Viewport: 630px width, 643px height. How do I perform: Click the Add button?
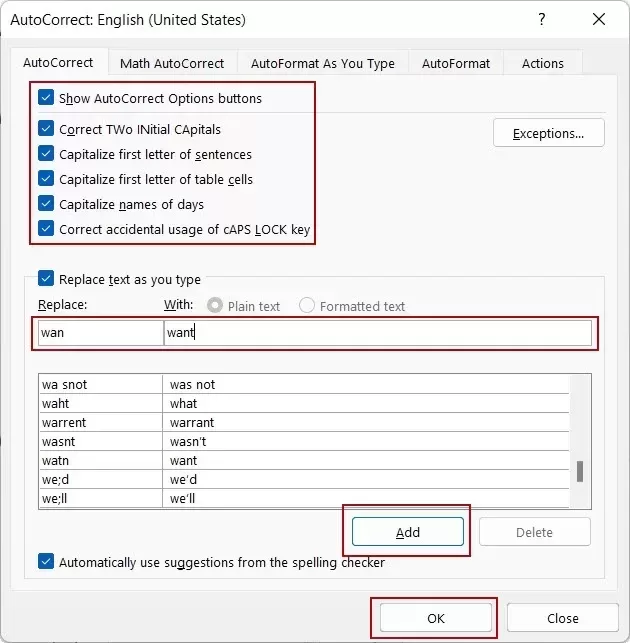[x=408, y=532]
